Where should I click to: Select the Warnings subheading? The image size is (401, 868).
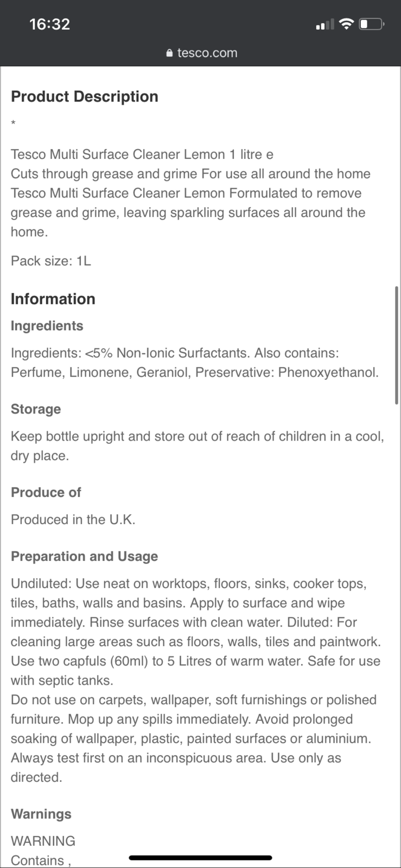pos(41,814)
